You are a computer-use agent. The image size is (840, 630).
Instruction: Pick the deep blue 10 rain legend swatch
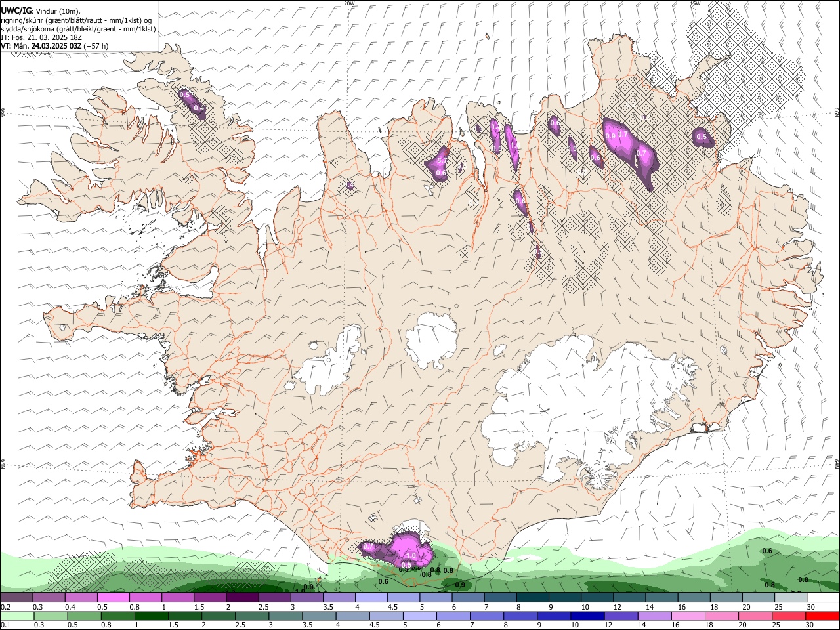point(587,616)
